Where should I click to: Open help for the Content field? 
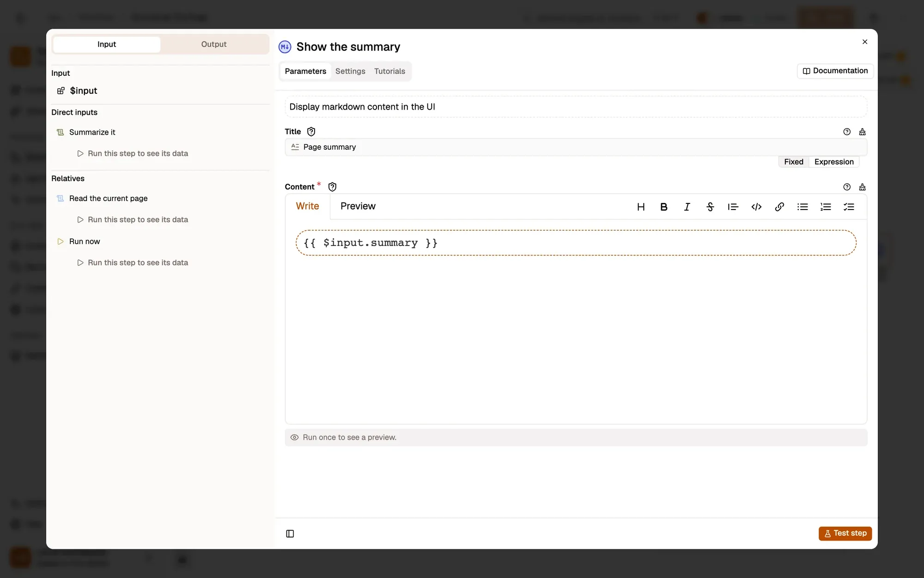[847, 187]
